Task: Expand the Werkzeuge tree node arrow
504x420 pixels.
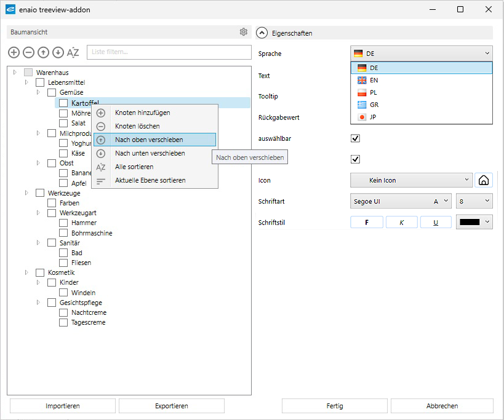Action: pyautogui.click(x=26, y=193)
